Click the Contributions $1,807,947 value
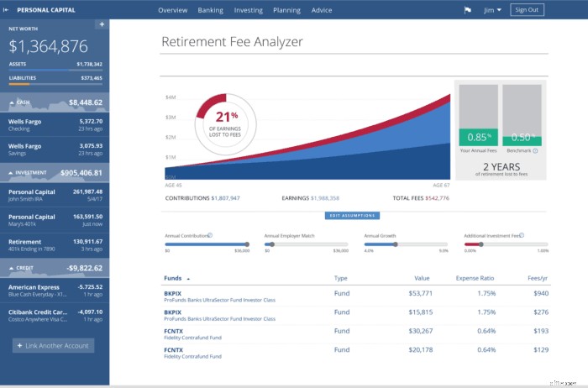This screenshot has height=388, width=588. (225, 198)
